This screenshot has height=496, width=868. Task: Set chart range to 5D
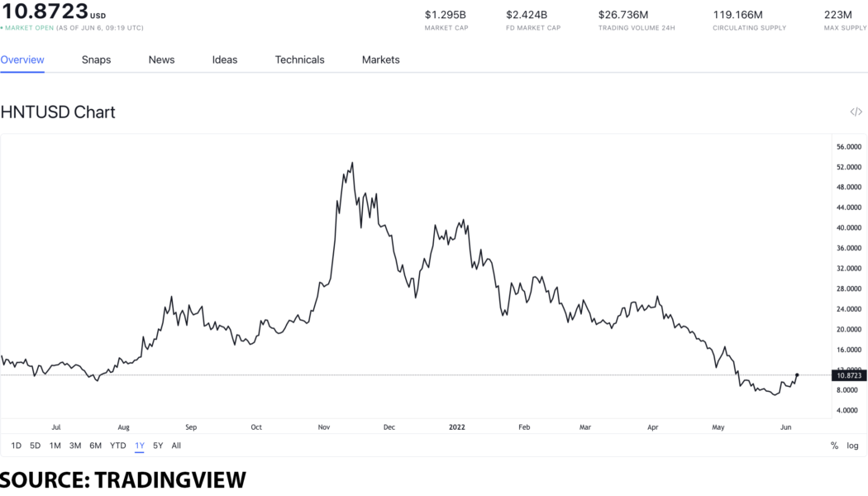[x=35, y=446]
